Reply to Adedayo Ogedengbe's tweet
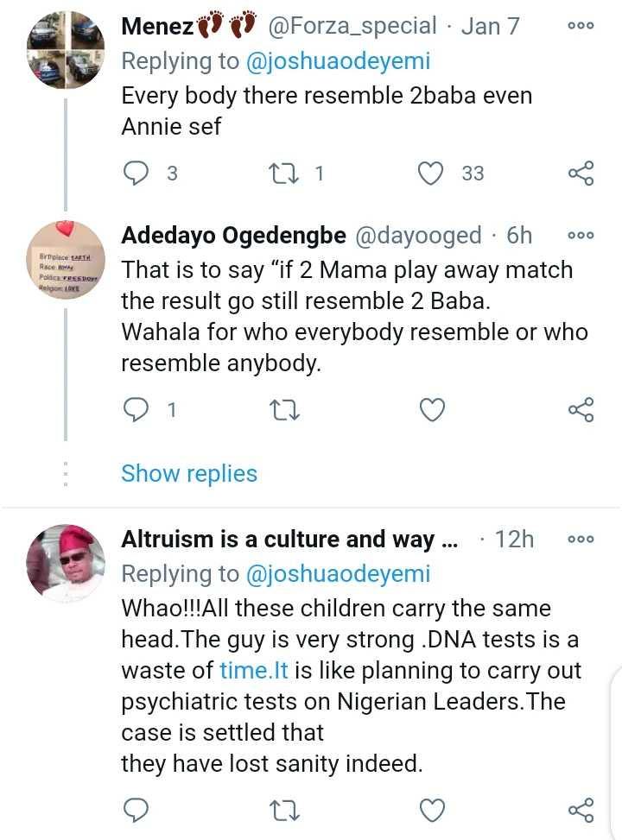The image size is (622, 840). click(136, 410)
